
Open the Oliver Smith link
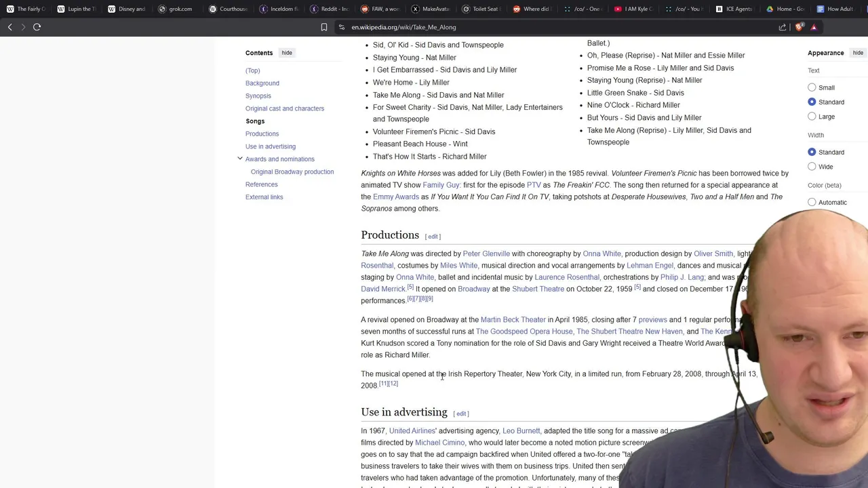pos(713,253)
